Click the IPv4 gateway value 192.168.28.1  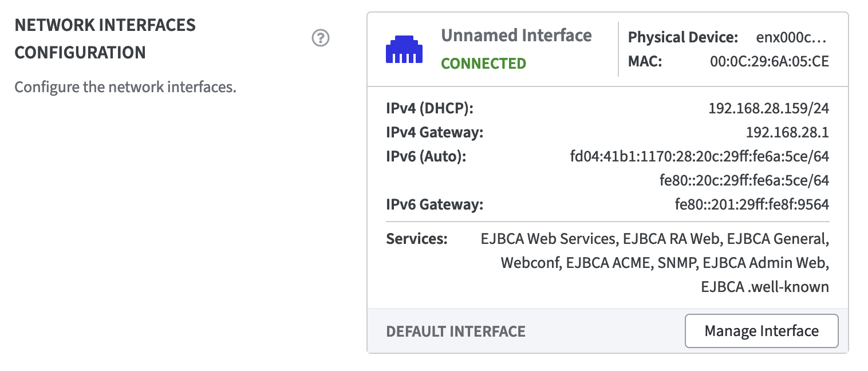pyautogui.click(x=787, y=133)
